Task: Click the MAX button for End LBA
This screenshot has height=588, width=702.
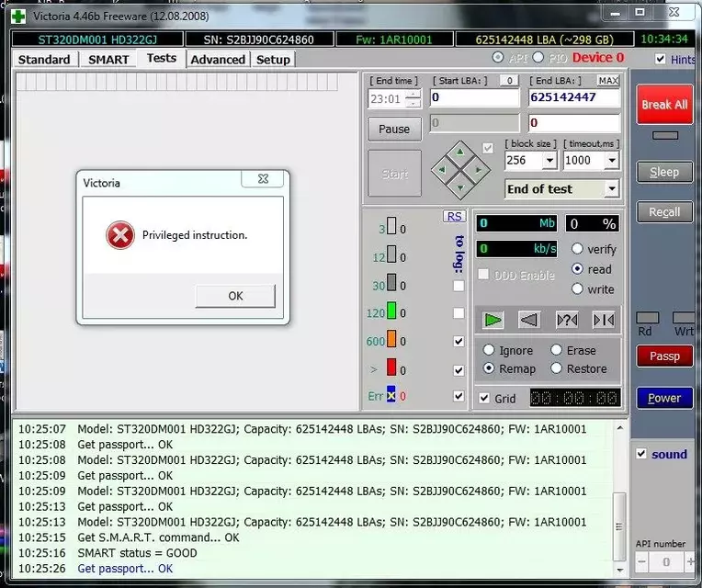Action: 608,81
